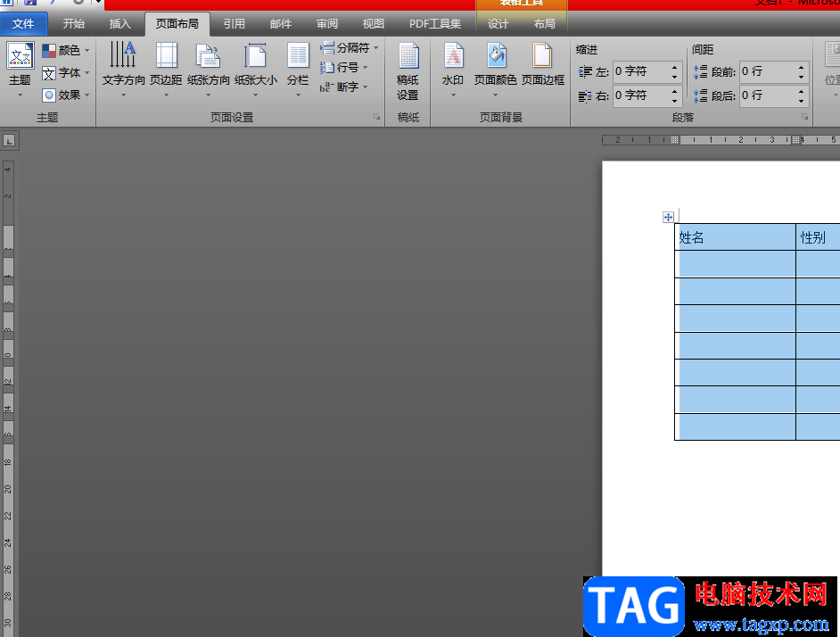Open the 文字方向 dropdown arrow

tap(123, 95)
